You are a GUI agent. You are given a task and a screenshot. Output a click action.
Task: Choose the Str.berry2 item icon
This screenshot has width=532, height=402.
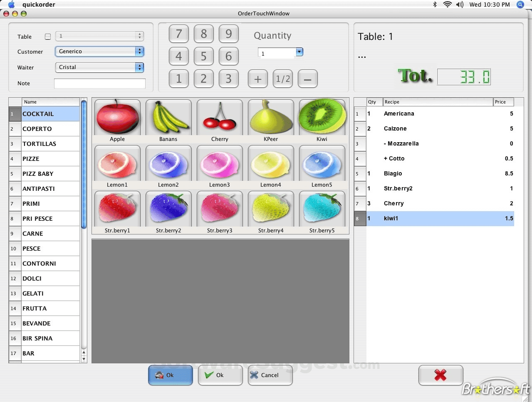(x=168, y=208)
